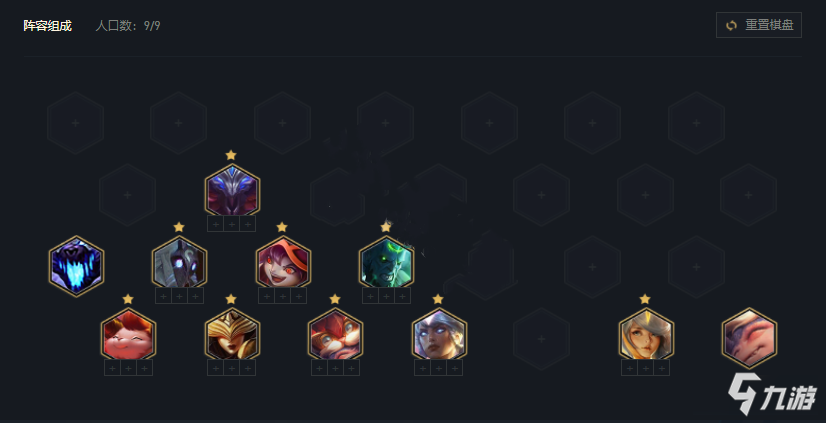The width and height of the screenshot is (826, 423).
Task: Select the red bearded goggles champion
Action: 335,334
